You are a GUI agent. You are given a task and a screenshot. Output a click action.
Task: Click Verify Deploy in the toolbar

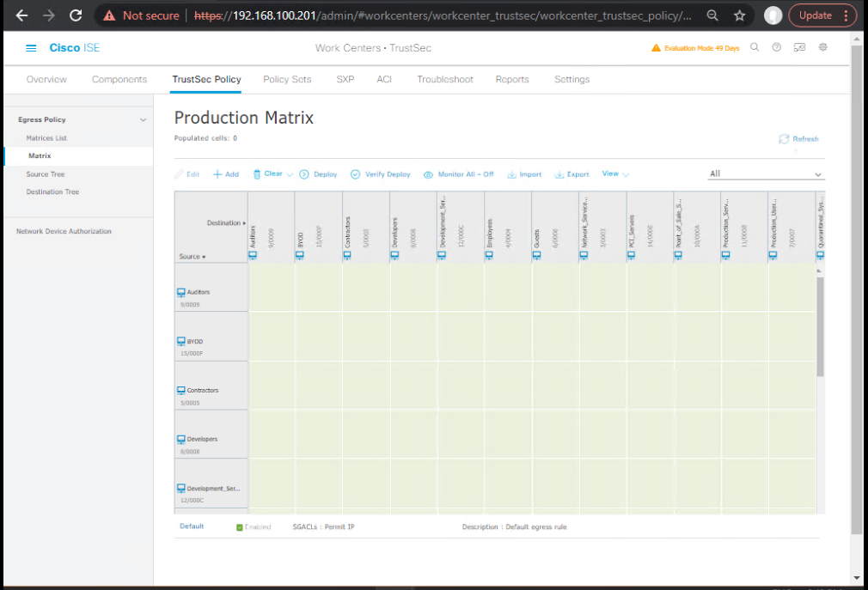(x=381, y=174)
